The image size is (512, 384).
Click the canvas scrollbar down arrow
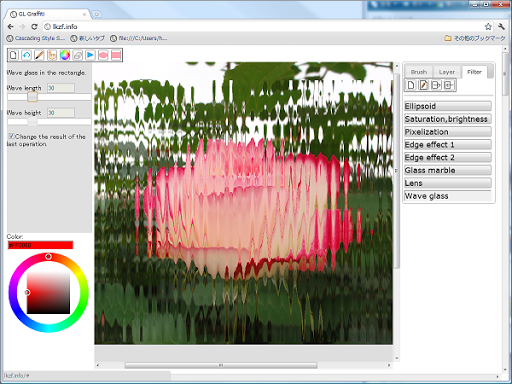397,358
